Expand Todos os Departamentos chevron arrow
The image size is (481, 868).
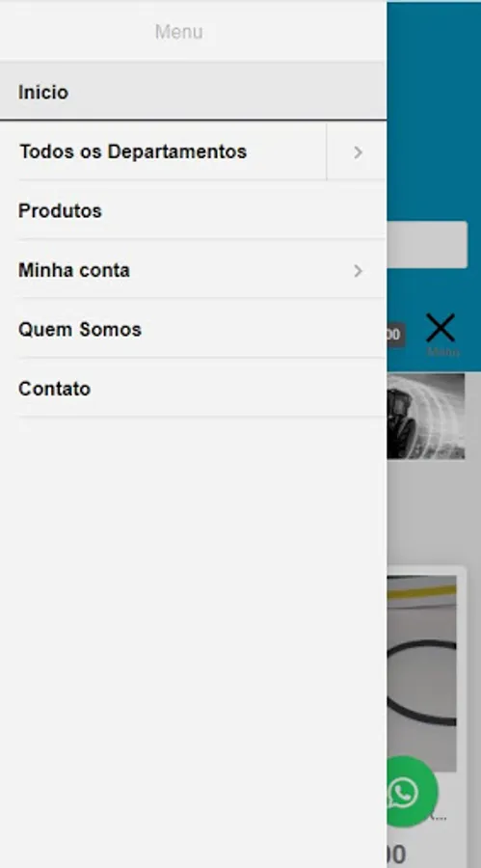click(357, 151)
